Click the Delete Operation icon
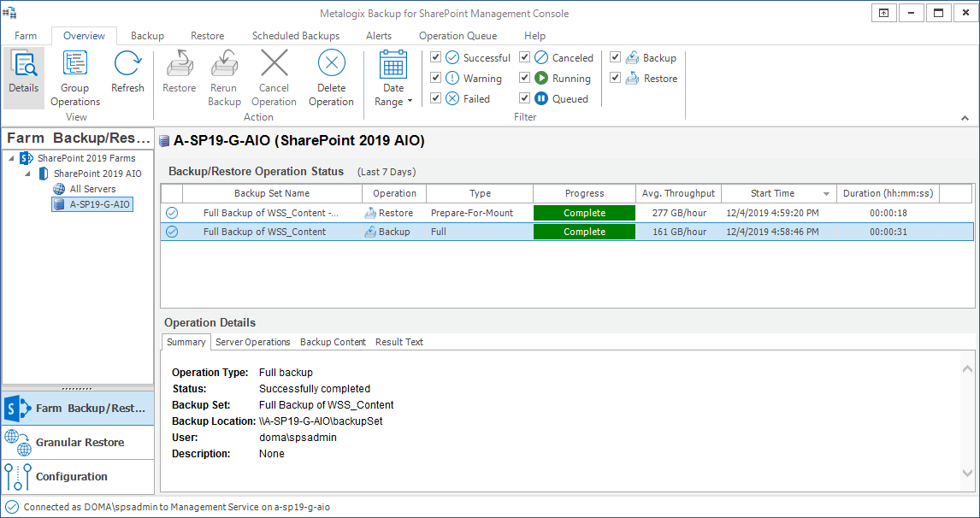980x518 pixels. (x=331, y=63)
